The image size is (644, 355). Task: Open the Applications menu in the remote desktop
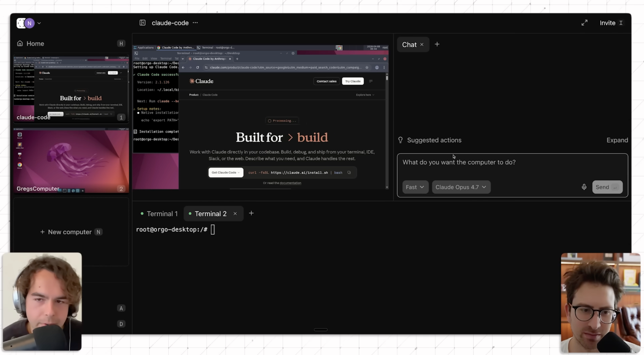click(144, 47)
